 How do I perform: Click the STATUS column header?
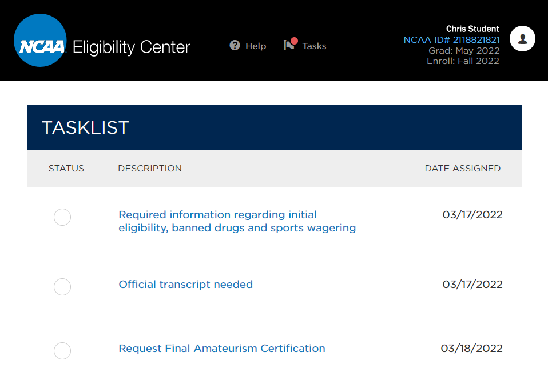[66, 168]
